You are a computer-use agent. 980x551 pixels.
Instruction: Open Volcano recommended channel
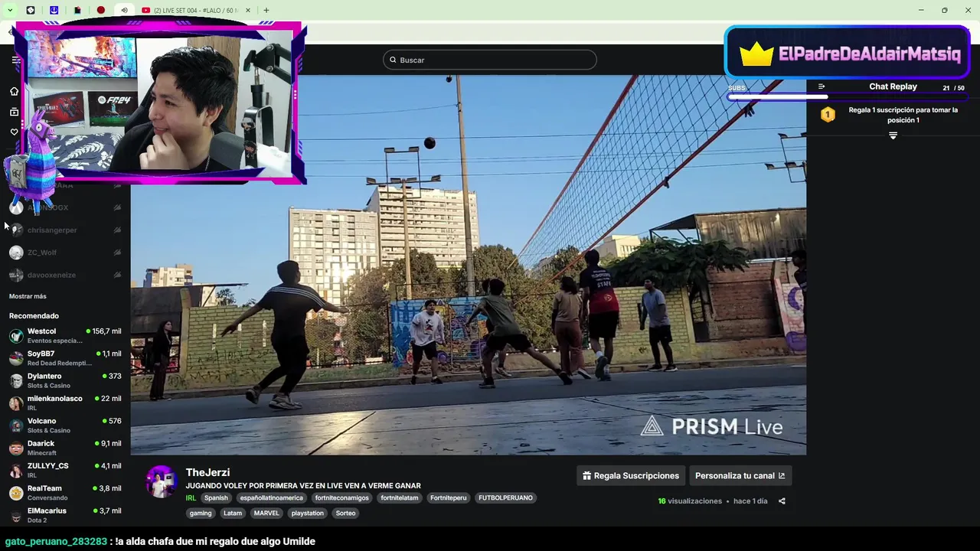coord(65,425)
